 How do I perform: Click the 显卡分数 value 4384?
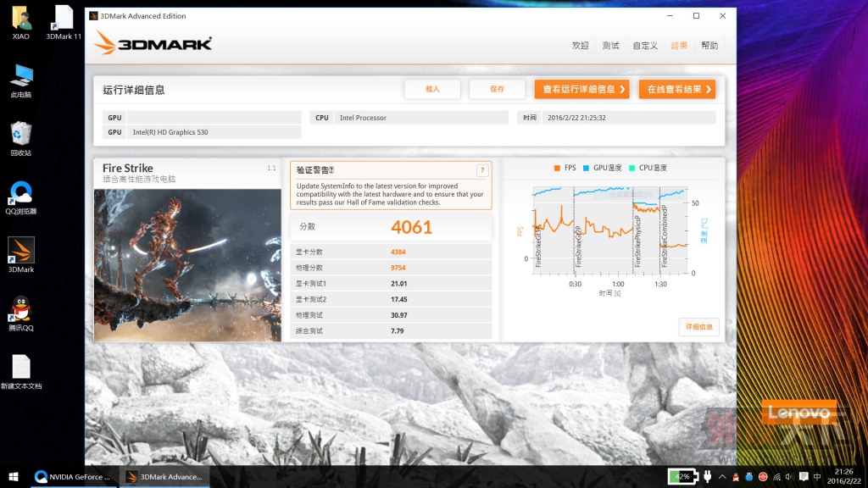pyautogui.click(x=398, y=252)
